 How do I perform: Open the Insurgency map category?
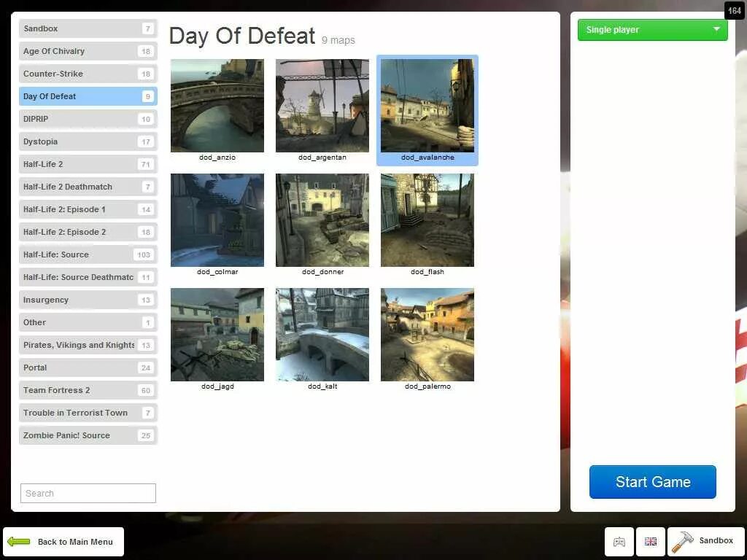point(88,300)
